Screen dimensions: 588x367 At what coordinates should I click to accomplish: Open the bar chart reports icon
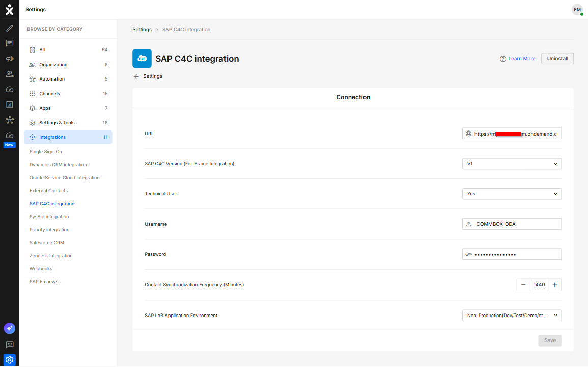pos(9,105)
